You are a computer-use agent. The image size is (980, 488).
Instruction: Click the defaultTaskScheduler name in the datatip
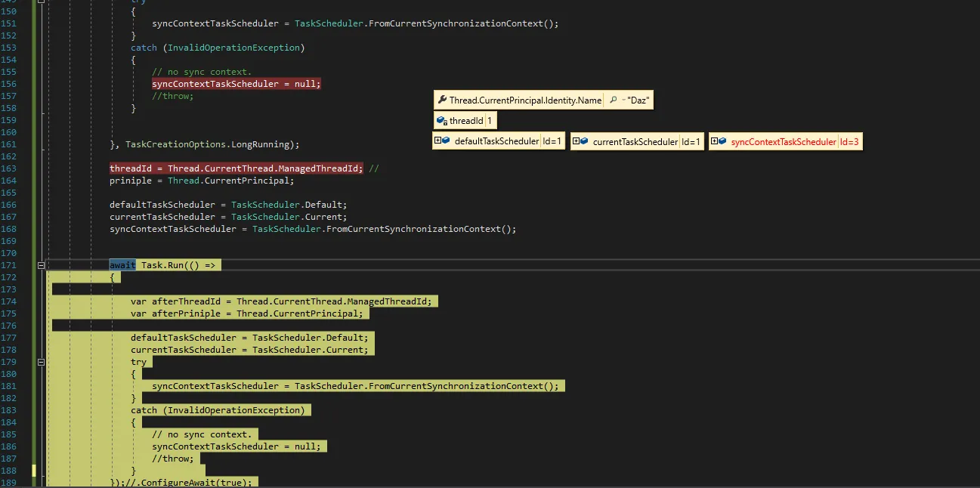point(496,141)
